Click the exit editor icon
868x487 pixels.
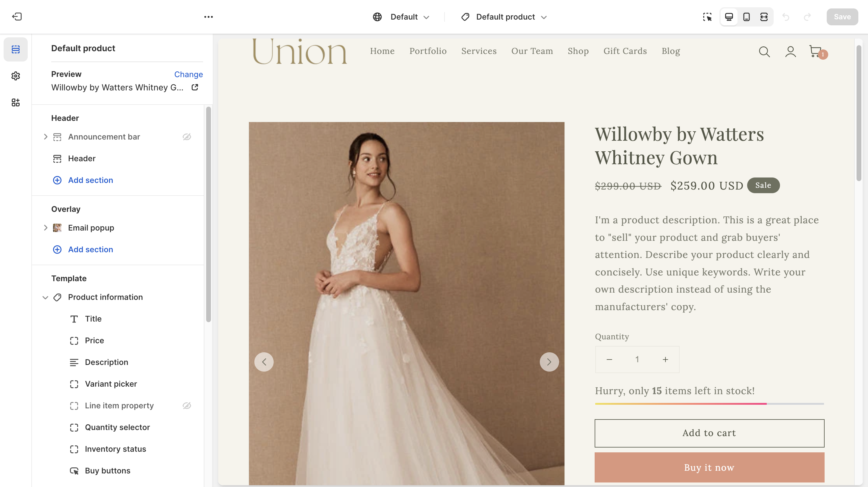pos(17,17)
